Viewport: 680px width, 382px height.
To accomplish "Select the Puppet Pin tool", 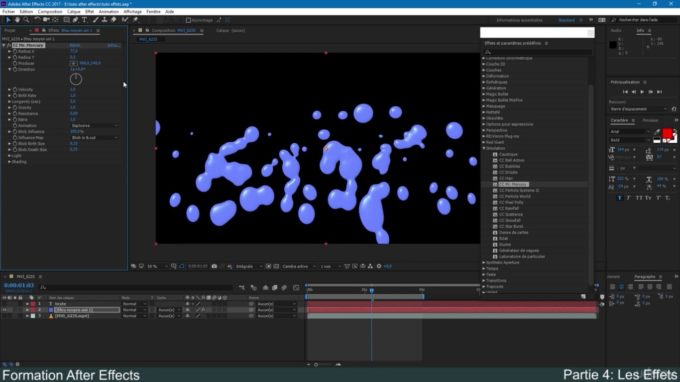I will click(x=136, y=20).
